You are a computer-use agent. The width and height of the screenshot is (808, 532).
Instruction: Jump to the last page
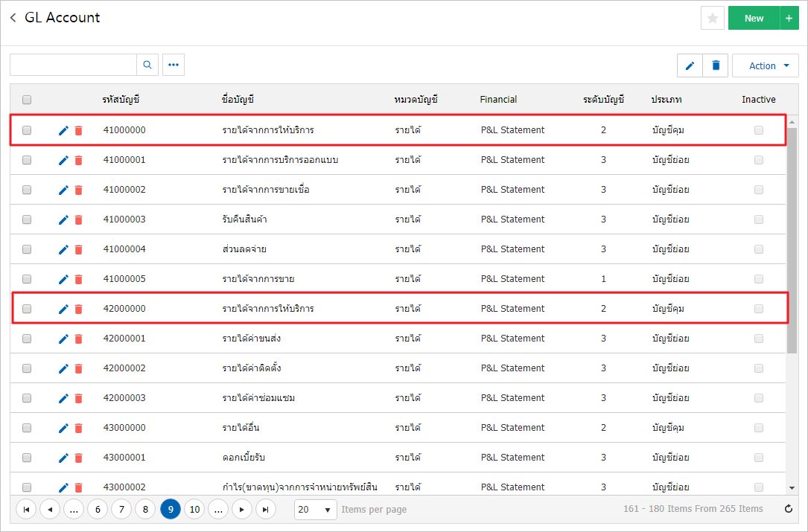tap(265, 510)
